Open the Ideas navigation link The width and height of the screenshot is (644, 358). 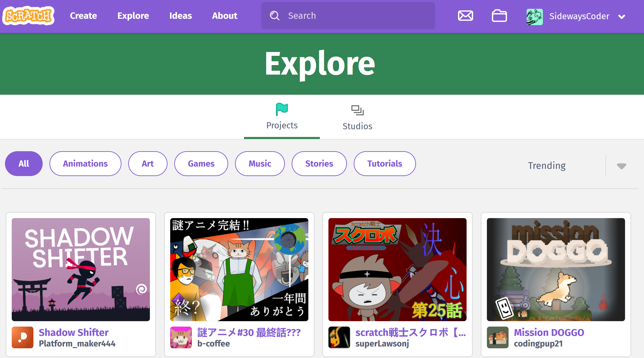point(181,16)
